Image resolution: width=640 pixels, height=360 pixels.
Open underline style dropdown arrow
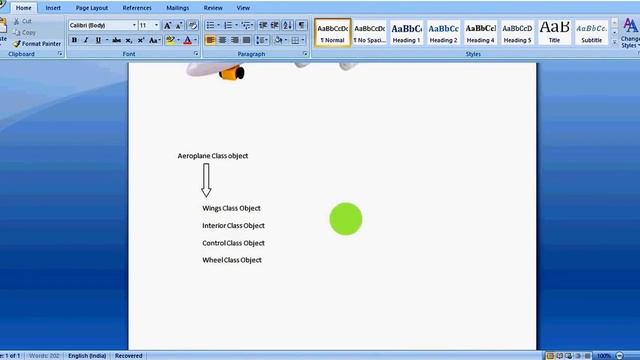click(107, 40)
